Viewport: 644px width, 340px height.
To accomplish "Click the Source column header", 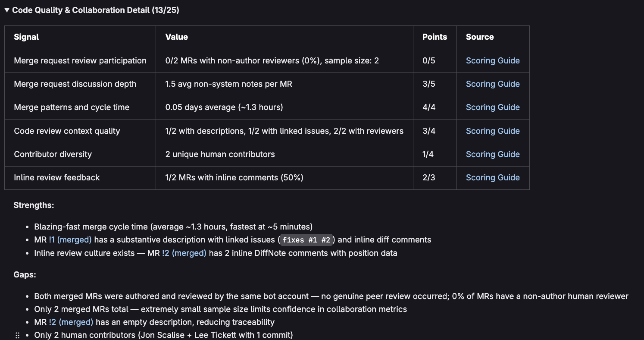I will [480, 37].
